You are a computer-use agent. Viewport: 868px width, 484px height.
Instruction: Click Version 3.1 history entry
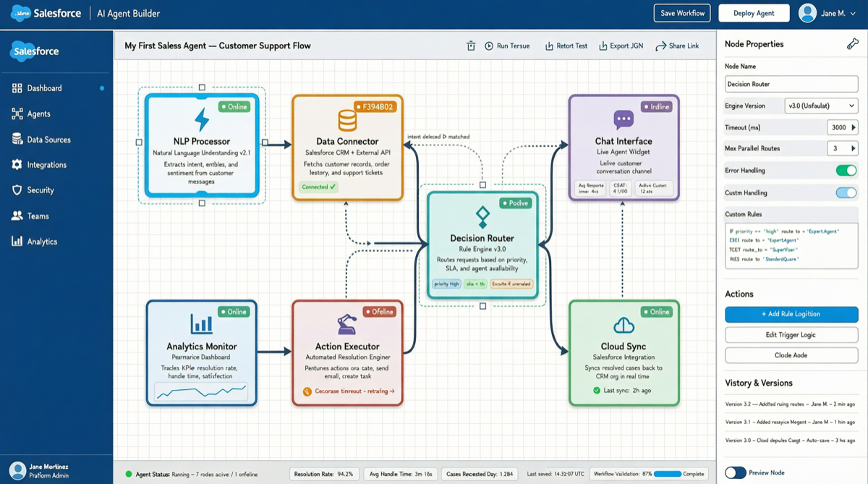(x=791, y=422)
